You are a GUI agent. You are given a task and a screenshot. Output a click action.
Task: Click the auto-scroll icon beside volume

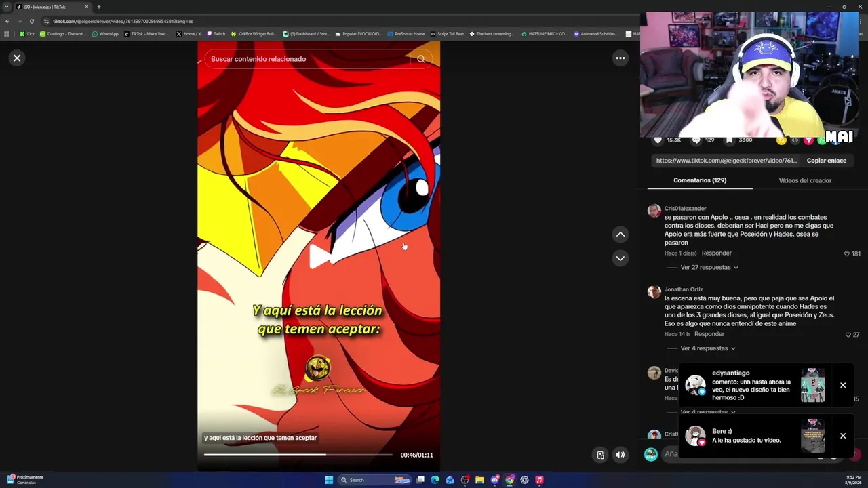tap(600, 455)
